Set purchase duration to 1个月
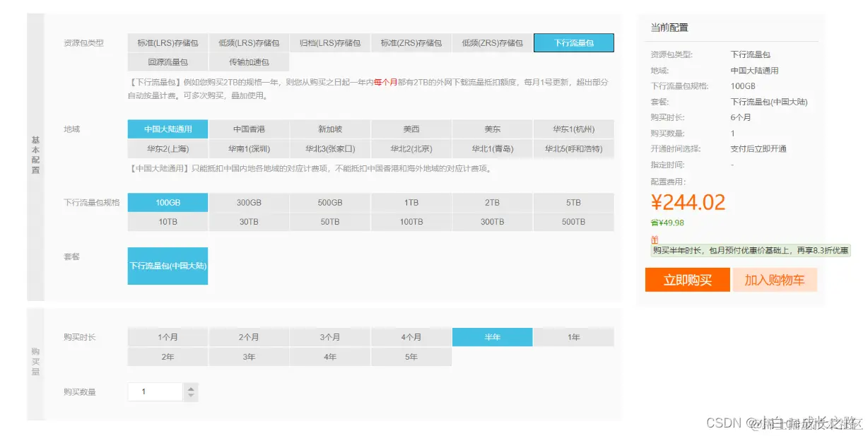 tap(168, 338)
